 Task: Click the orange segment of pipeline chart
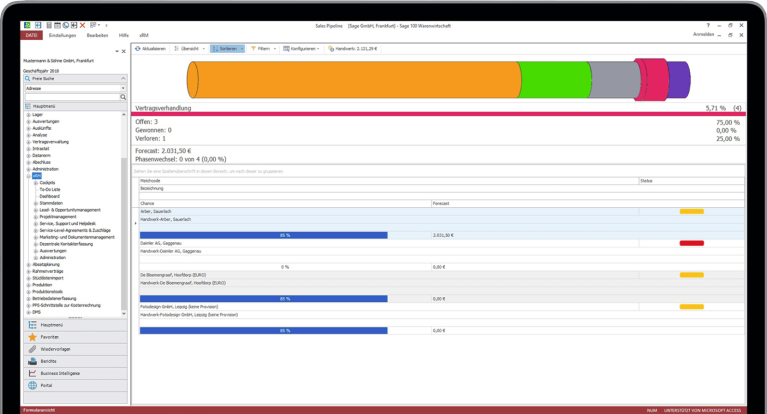350,79
